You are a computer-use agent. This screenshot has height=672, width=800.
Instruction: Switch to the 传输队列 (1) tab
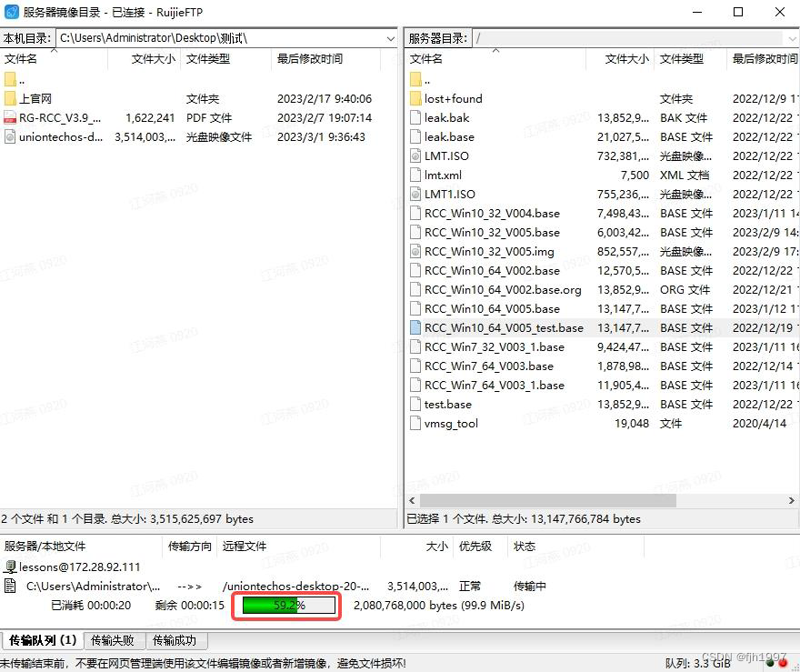43,640
